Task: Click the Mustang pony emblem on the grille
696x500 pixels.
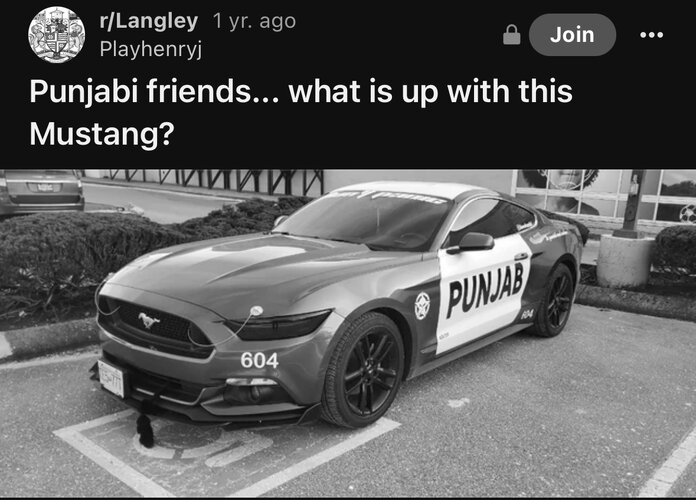Action: [148, 320]
